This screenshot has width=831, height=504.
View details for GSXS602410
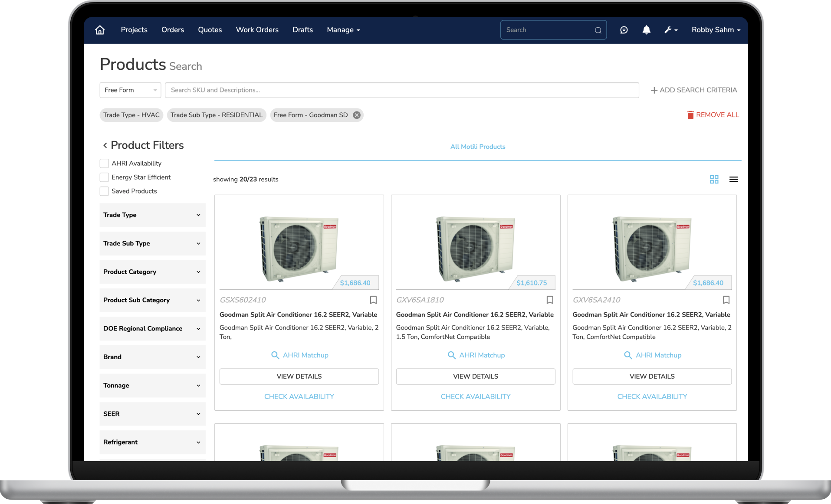[299, 376]
